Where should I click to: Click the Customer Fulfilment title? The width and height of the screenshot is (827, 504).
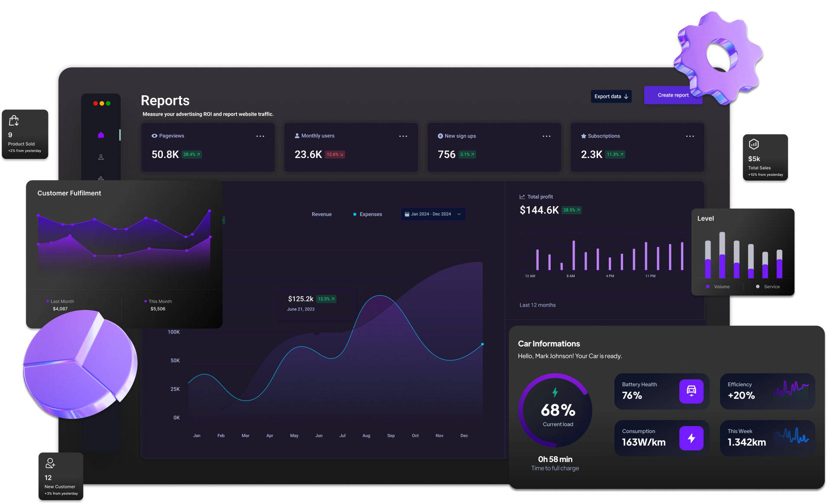(x=69, y=193)
